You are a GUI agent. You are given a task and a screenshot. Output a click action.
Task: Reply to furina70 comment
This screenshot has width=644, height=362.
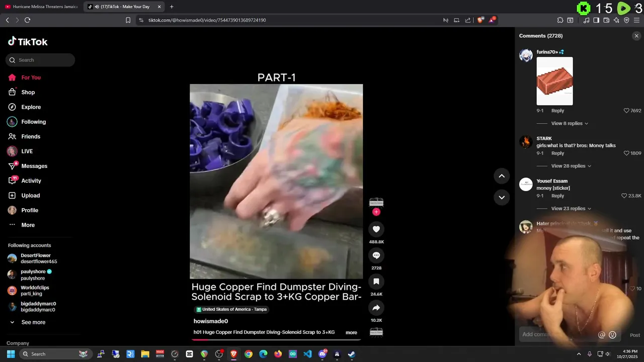coord(557,111)
